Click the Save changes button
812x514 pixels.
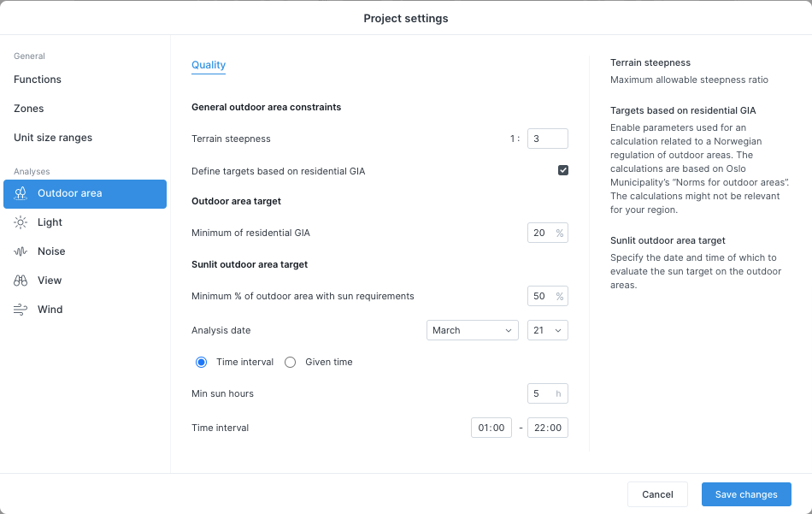746,494
